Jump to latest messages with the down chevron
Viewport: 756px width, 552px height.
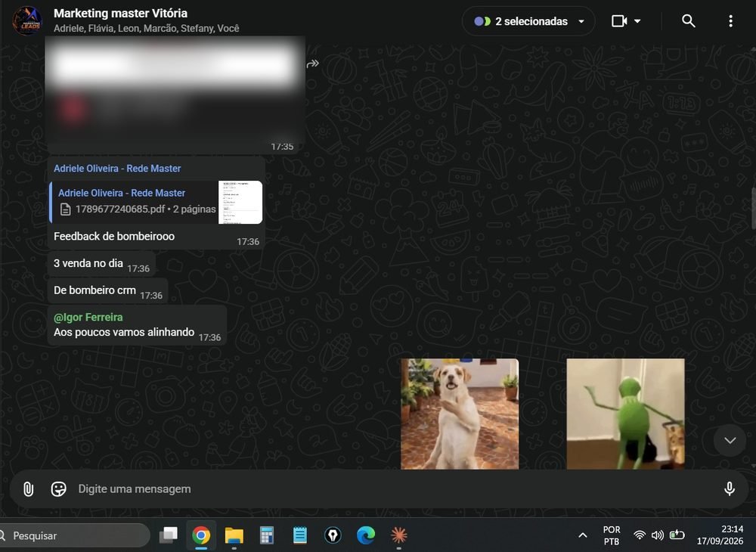coord(730,440)
